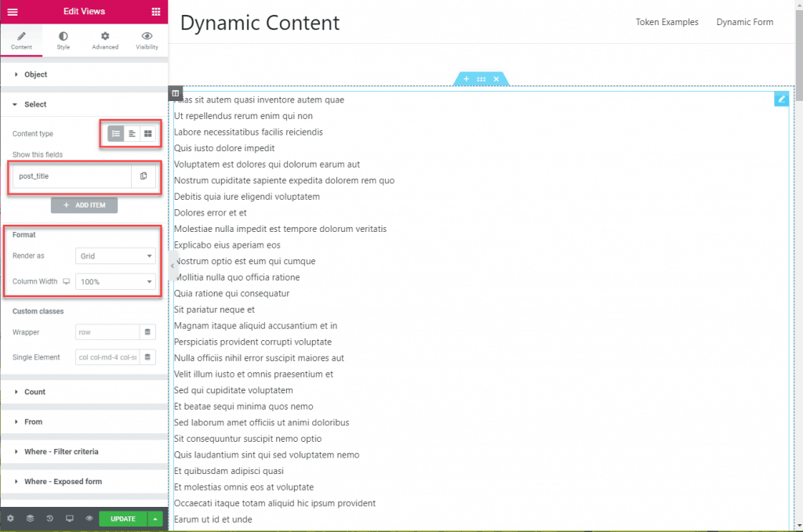
Task: Expand the Where - Filter criteria section
Action: point(61,452)
